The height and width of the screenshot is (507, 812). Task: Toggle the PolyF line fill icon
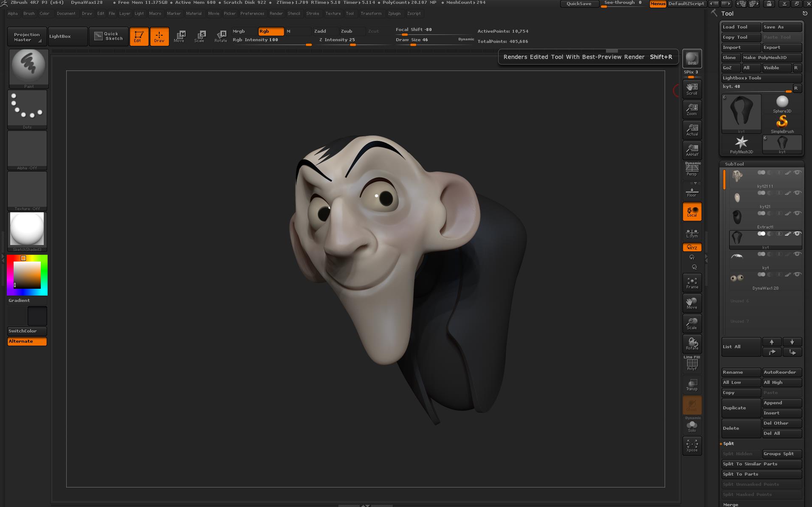coord(692,364)
